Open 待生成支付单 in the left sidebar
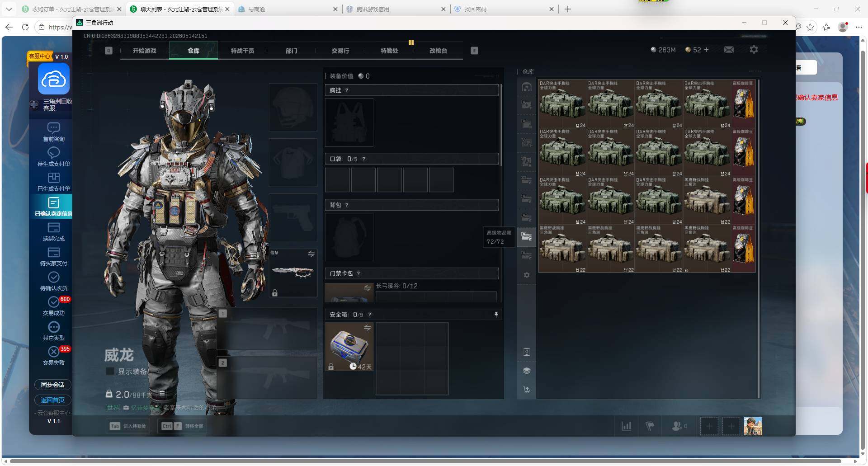This screenshot has width=868, height=466. [x=53, y=157]
